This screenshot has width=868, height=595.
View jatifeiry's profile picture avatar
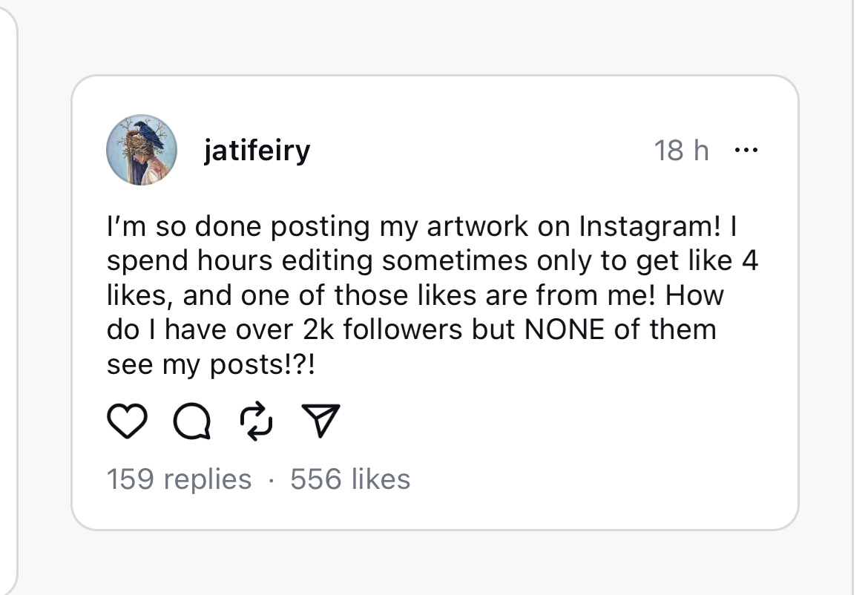coord(142,150)
